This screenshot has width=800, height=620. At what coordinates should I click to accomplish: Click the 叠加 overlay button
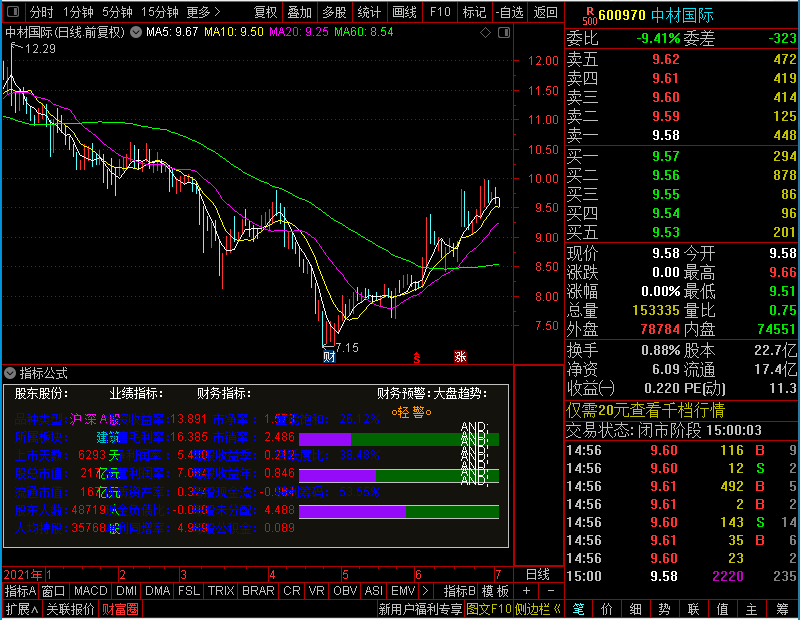tap(299, 12)
